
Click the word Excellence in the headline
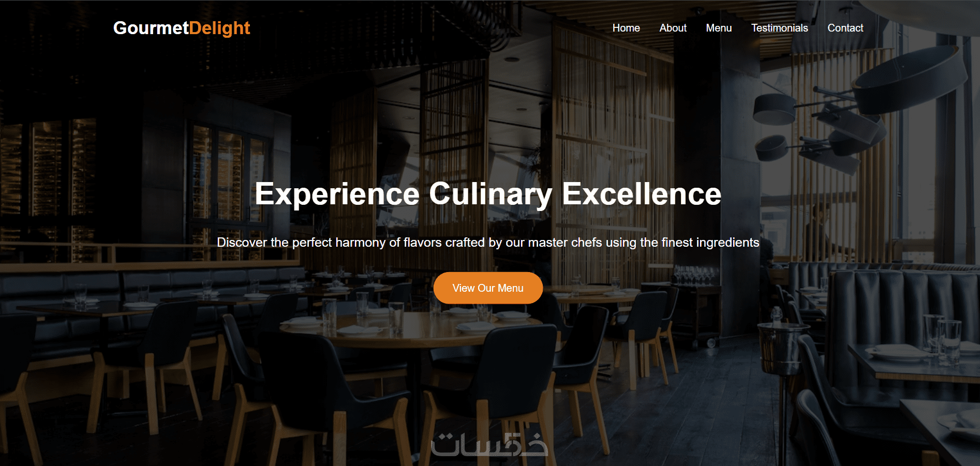(642, 194)
